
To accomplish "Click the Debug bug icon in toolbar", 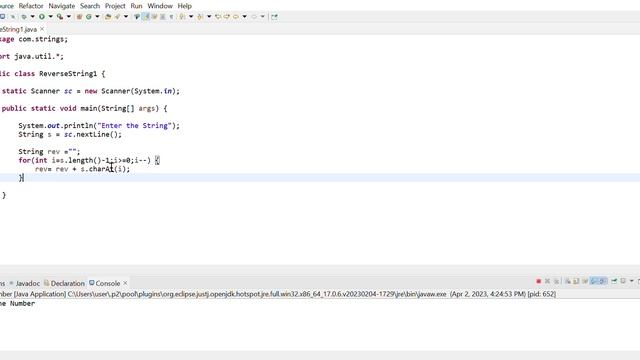I will pyautogui.click(x=24, y=17).
